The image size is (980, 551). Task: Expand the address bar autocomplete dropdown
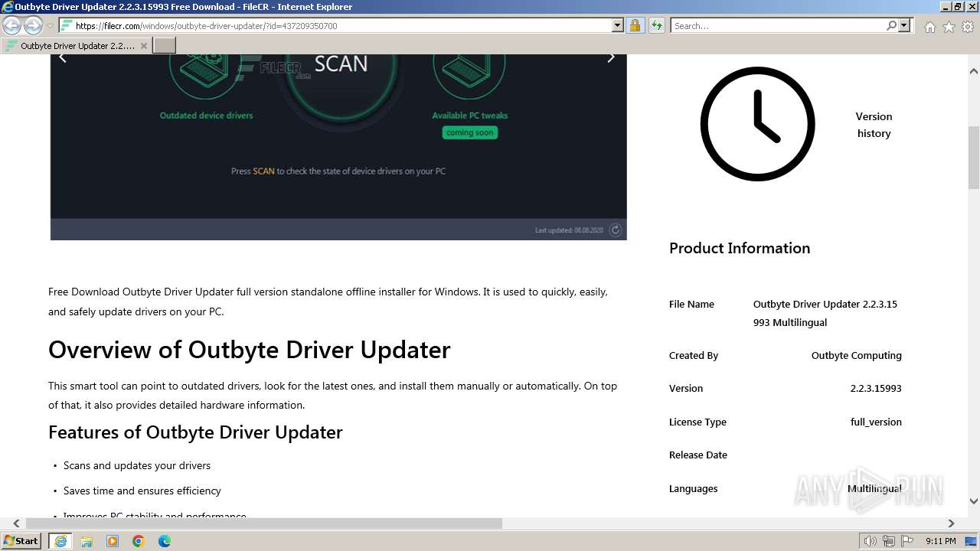[618, 26]
